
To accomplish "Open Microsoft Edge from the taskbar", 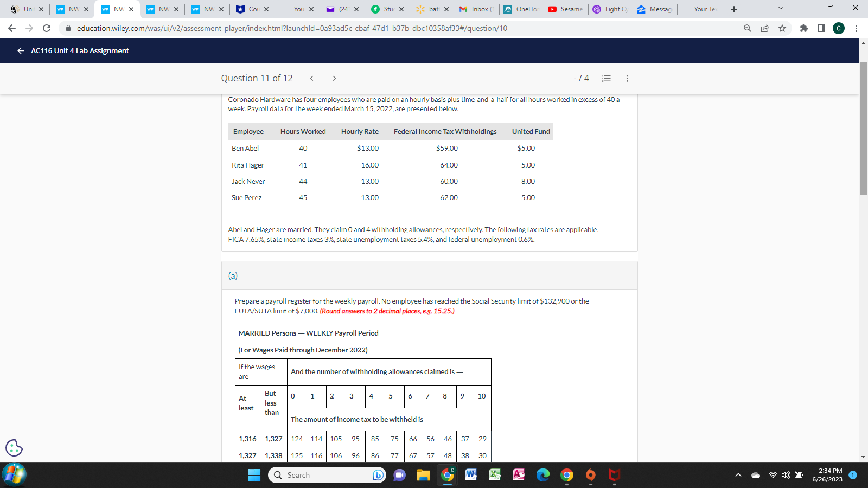I will [x=542, y=475].
